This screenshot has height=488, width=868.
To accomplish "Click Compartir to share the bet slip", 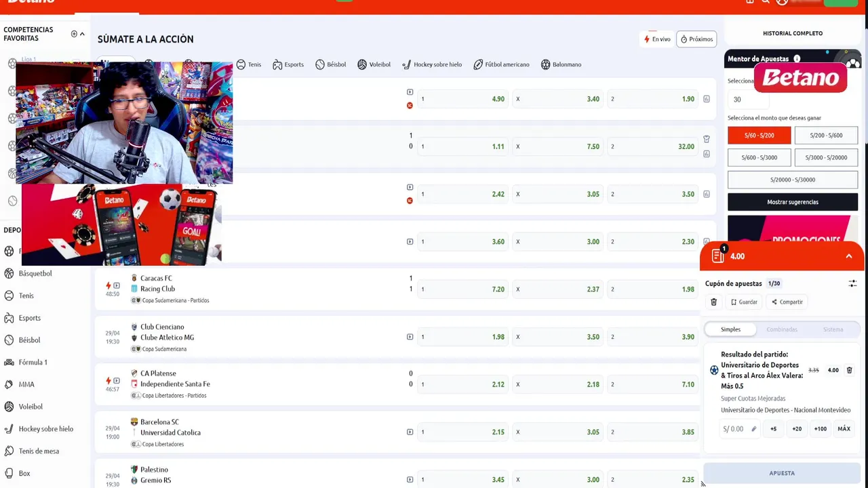I will [787, 302].
